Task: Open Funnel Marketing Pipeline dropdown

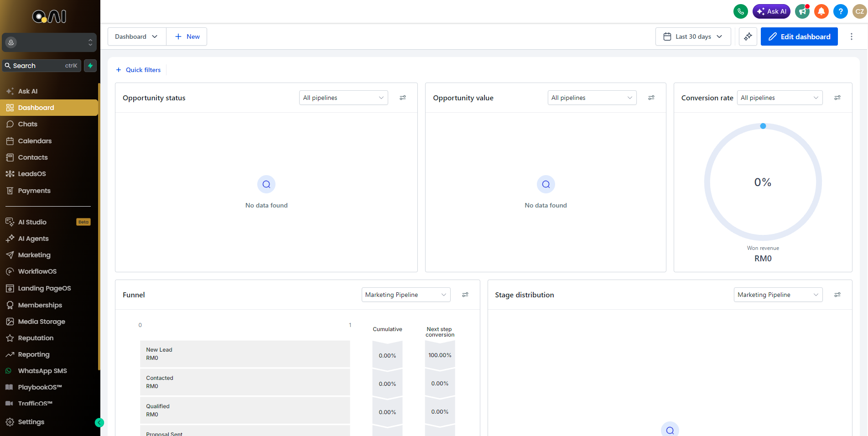Action: click(x=406, y=295)
